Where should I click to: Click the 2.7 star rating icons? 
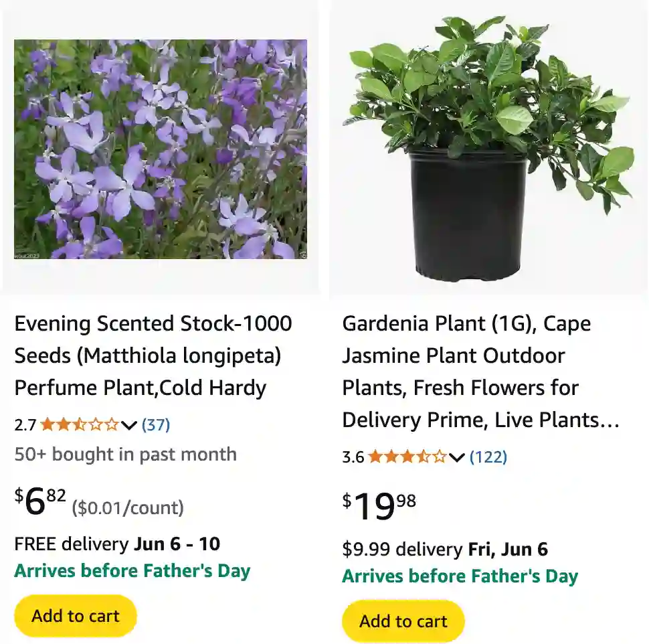[x=80, y=424]
